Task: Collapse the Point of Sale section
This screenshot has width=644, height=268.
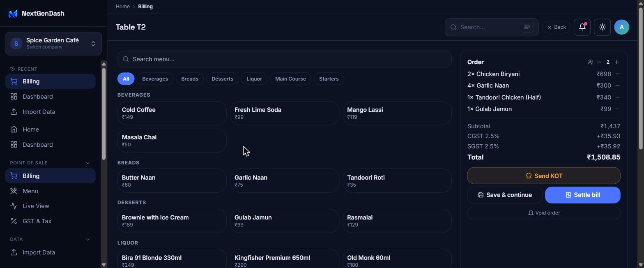Action: (x=87, y=163)
